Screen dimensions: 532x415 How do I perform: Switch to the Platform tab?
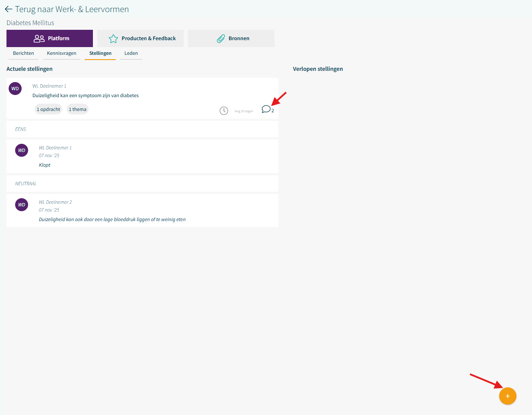point(50,38)
